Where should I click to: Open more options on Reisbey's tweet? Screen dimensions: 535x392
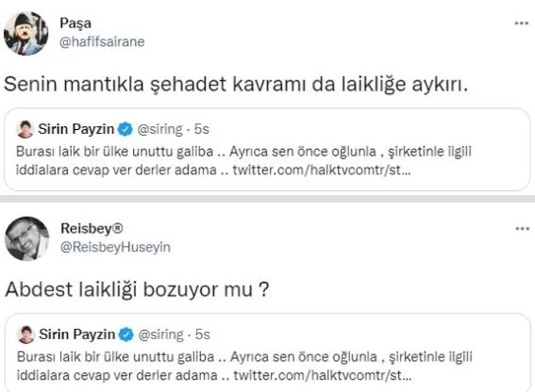tap(521, 228)
